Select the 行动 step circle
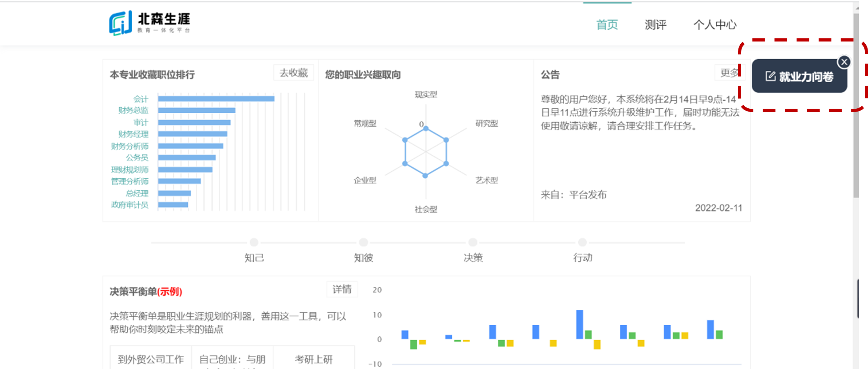The height and width of the screenshot is (369, 868). (582, 242)
